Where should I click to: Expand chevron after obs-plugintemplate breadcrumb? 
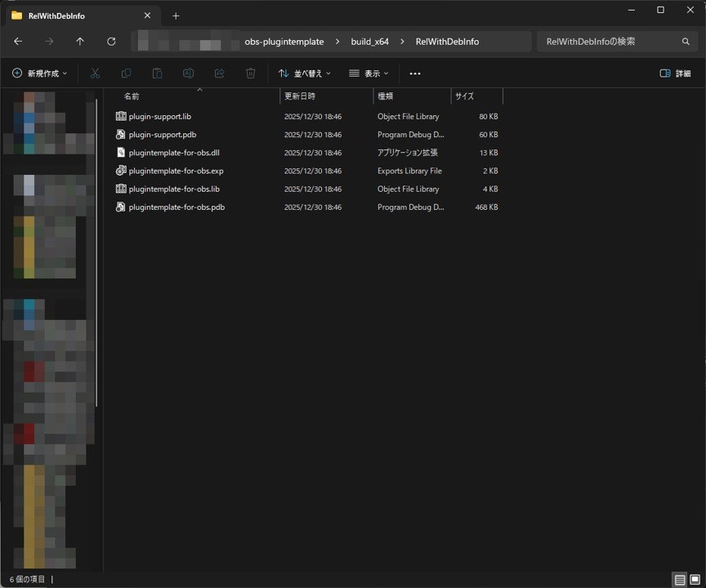coord(337,42)
